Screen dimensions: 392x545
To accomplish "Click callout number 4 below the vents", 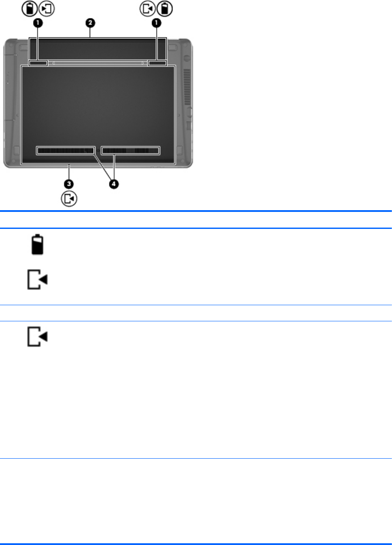I will click(113, 184).
